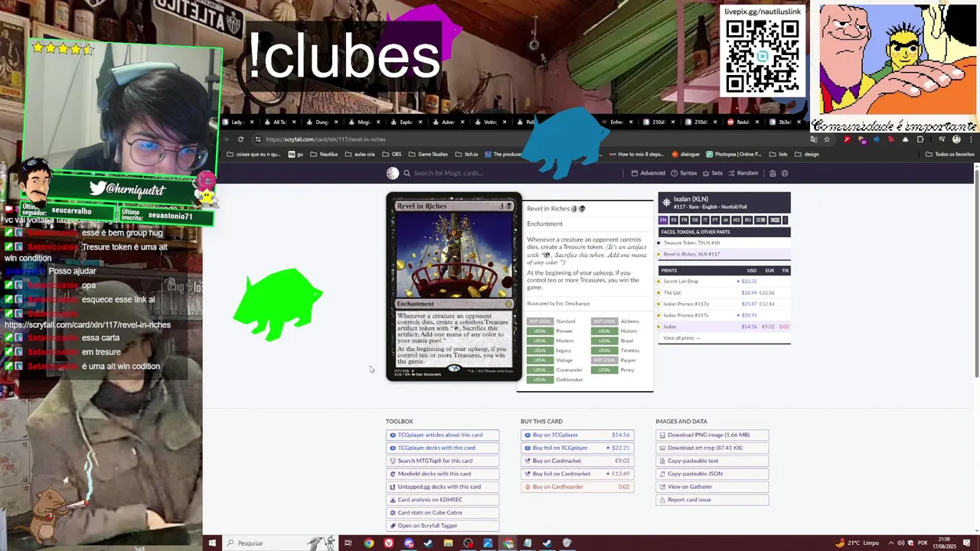
Task: Open the lists bookmarks folder
Action: coord(778,154)
